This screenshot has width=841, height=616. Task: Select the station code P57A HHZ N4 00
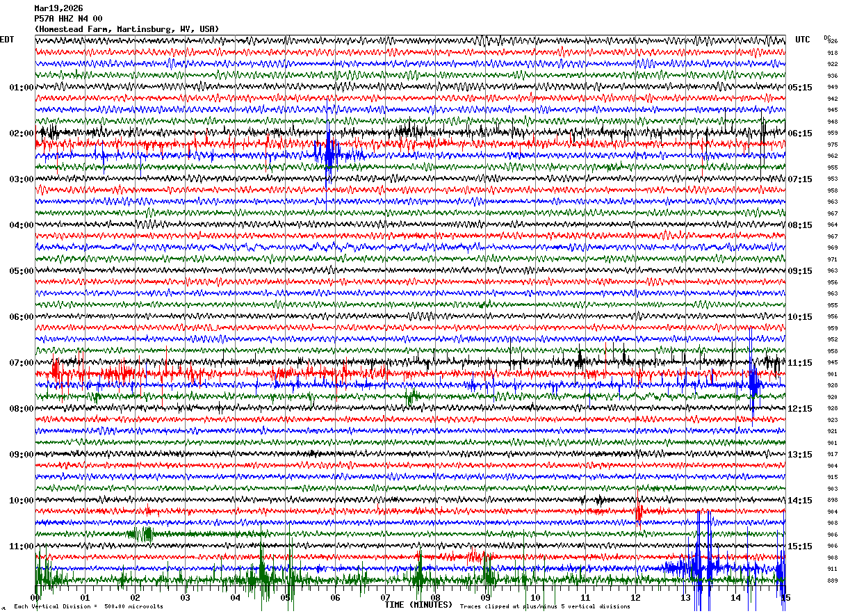[x=68, y=19]
